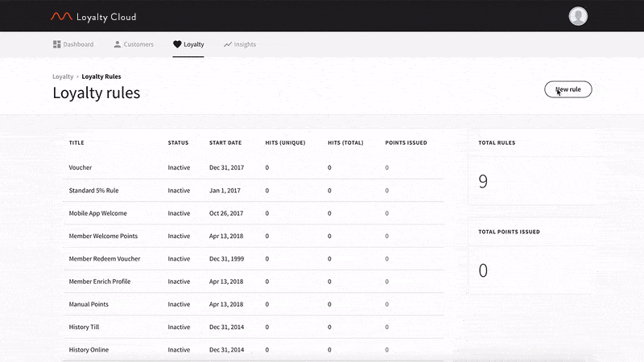Viewport: 644px width, 362px height.
Task: Click the Loyalty heart icon
Action: pyautogui.click(x=177, y=44)
